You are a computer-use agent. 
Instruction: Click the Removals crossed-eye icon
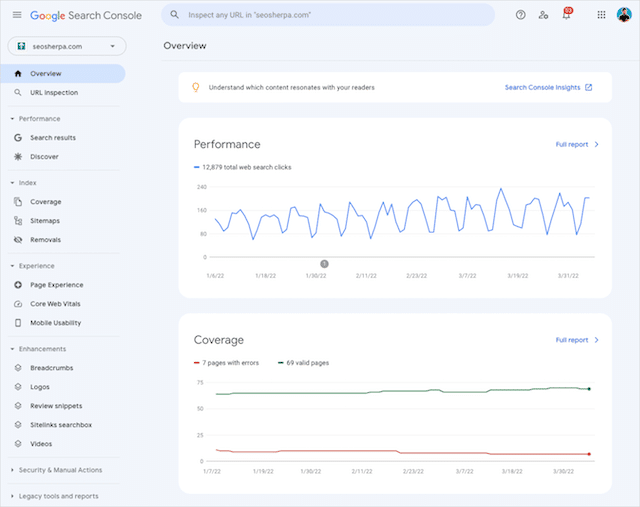(18, 240)
